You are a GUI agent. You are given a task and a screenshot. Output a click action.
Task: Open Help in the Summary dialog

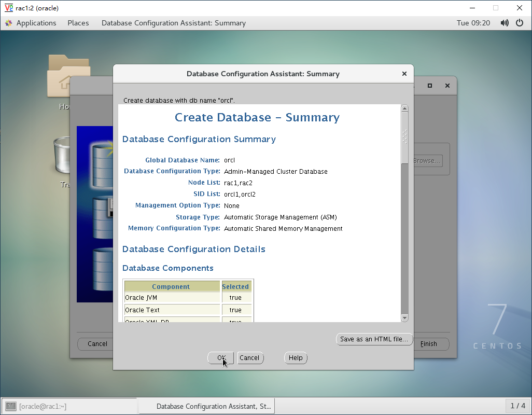click(296, 358)
